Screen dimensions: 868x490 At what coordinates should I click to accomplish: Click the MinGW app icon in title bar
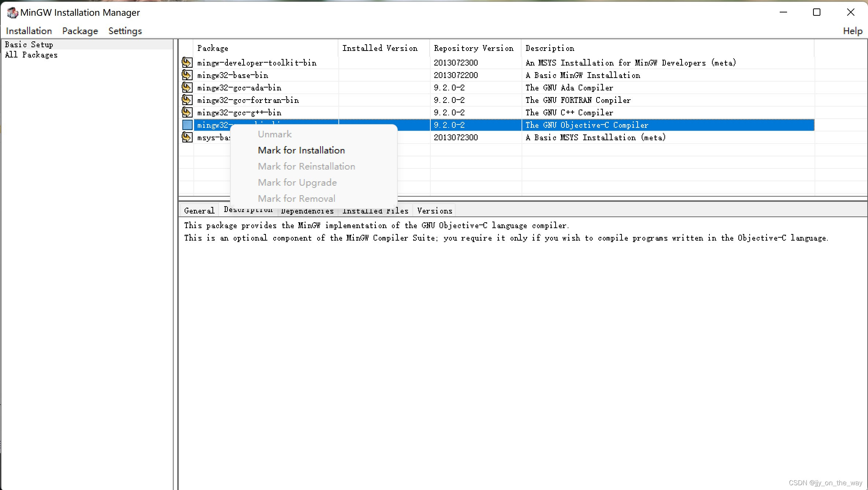tap(12, 13)
